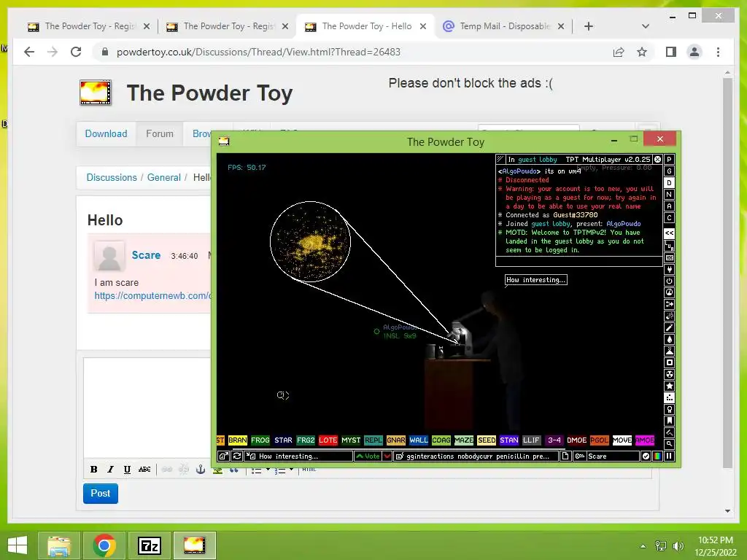Screen dimensions: 747x560
Task: Click the C display mode button
Action: 669,217
